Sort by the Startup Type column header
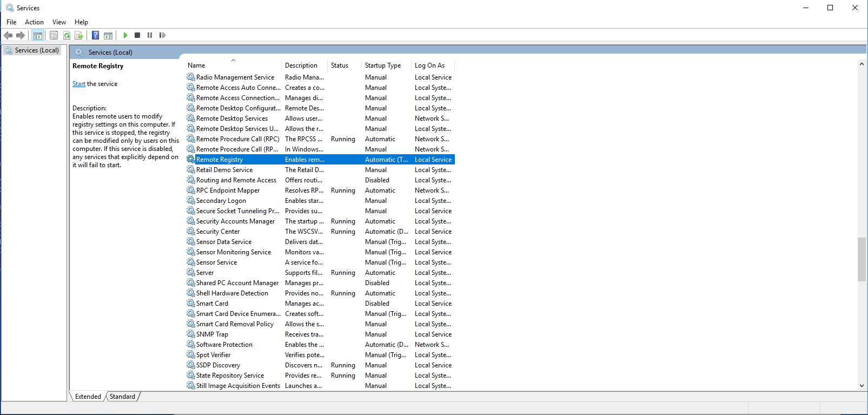The width and height of the screenshot is (868, 415). click(383, 65)
